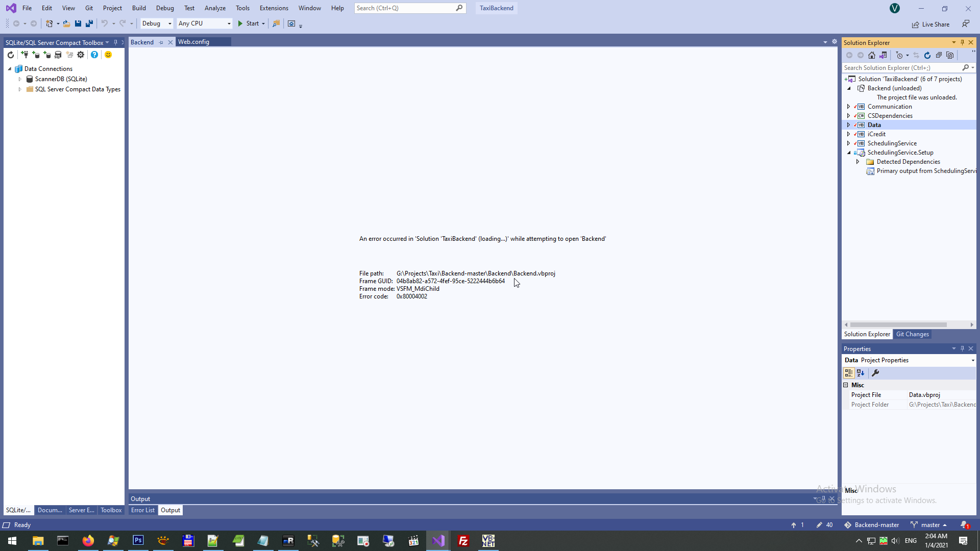Toggle Categorized view in Properties panel

pyautogui.click(x=849, y=373)
